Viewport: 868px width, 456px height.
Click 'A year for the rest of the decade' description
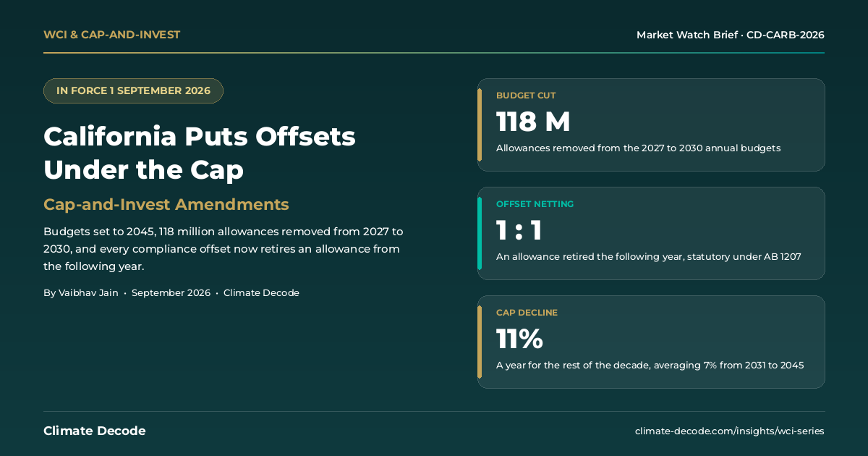point(650,365)
